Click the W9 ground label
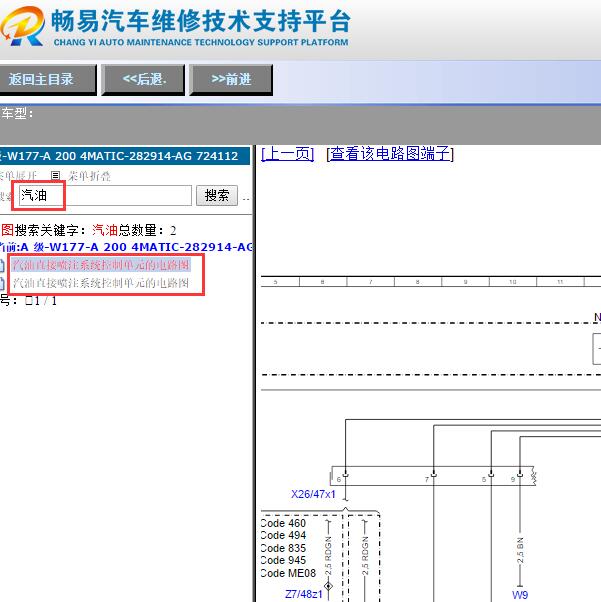Image resolution: width=601 pixels, height=602 pixels. coord(520,595)
